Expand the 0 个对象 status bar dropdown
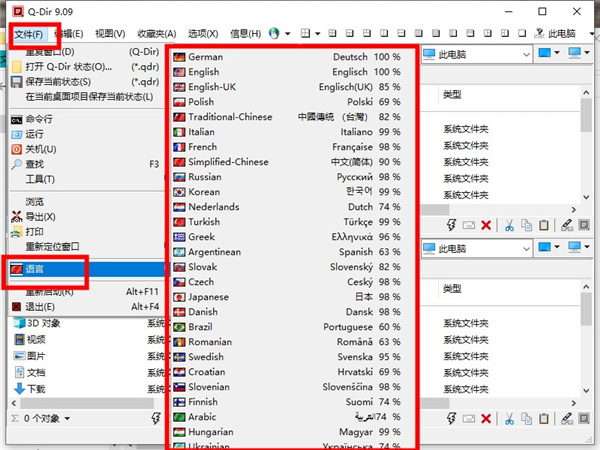 67,418
